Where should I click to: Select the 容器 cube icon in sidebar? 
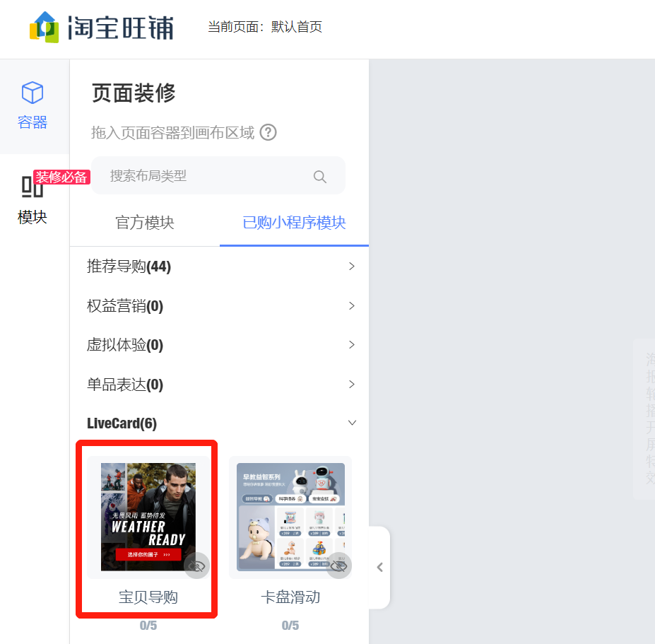point(33,93)
